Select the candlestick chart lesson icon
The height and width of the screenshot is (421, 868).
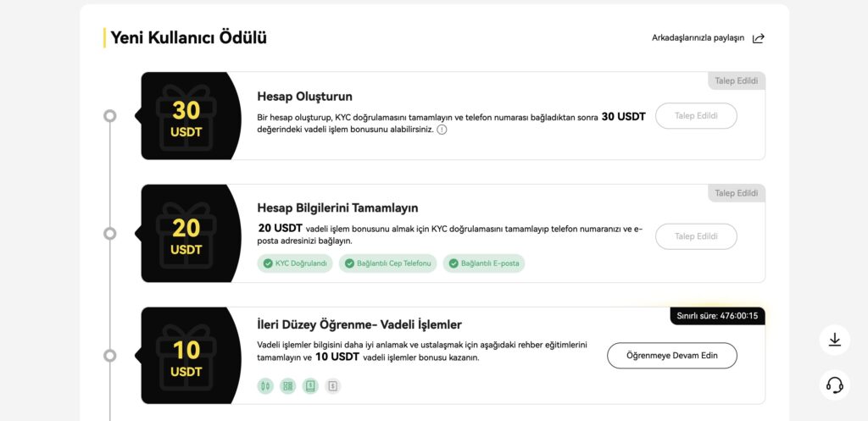[265, 386]
